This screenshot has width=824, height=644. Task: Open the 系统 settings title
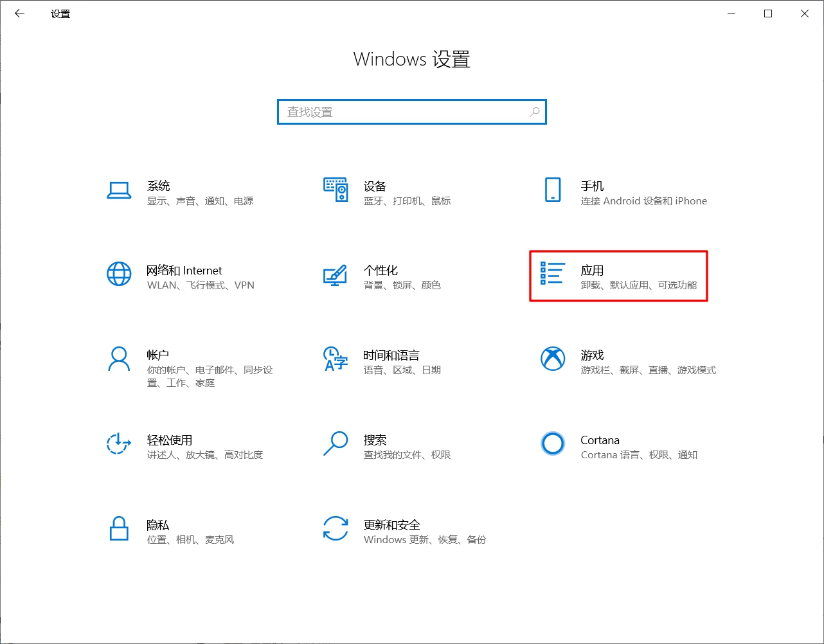pos(159,186)
